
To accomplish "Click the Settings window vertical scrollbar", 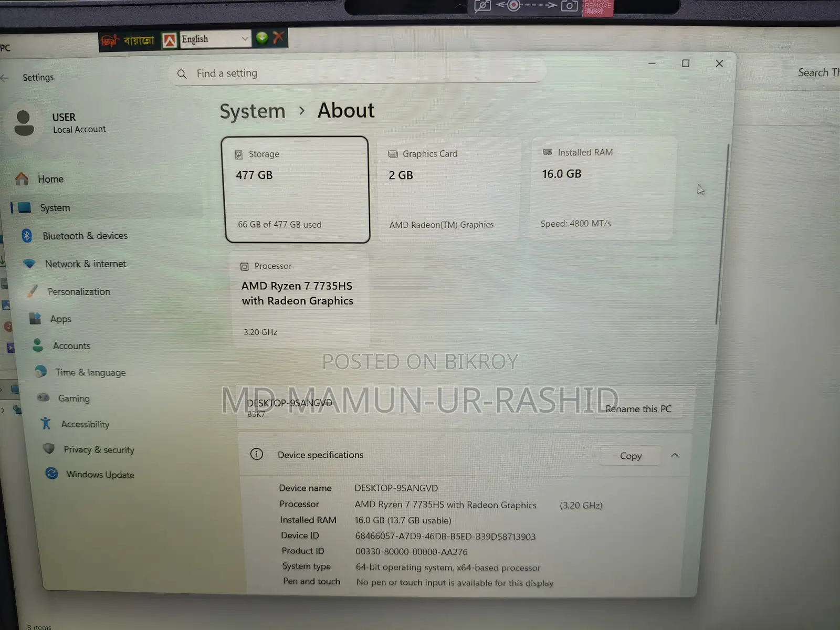I will (724, 234).
